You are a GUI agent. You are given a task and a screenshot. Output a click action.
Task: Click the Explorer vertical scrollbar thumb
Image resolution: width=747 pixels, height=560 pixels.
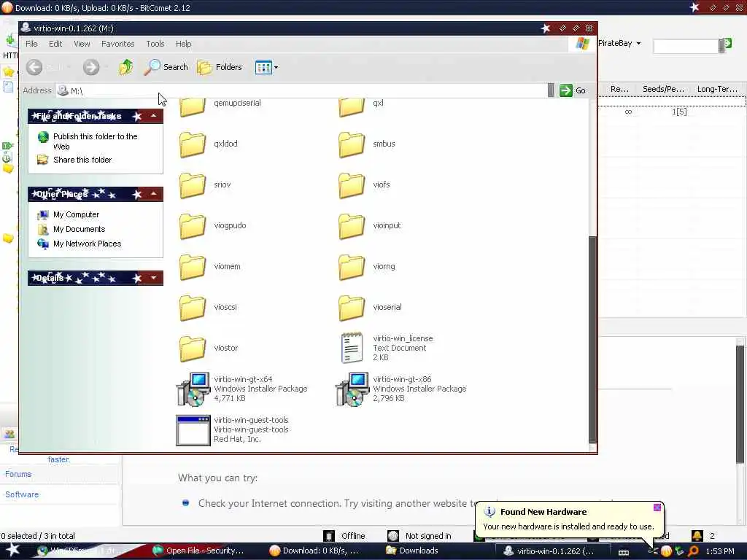pos(592,339)
